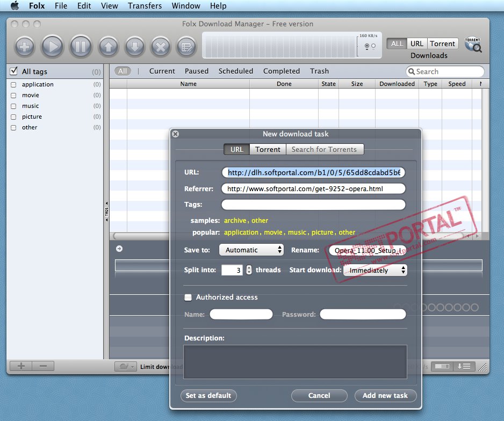Image resolution: width=504 pixels, height=421 pixels.
Task: Adjust threads count with the stepper
Action: [x=249, y=270]
